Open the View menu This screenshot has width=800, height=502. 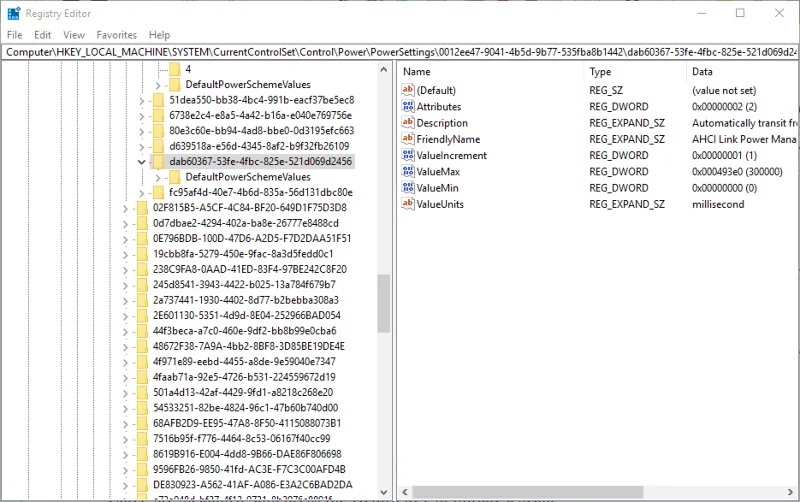click(74, 35)
